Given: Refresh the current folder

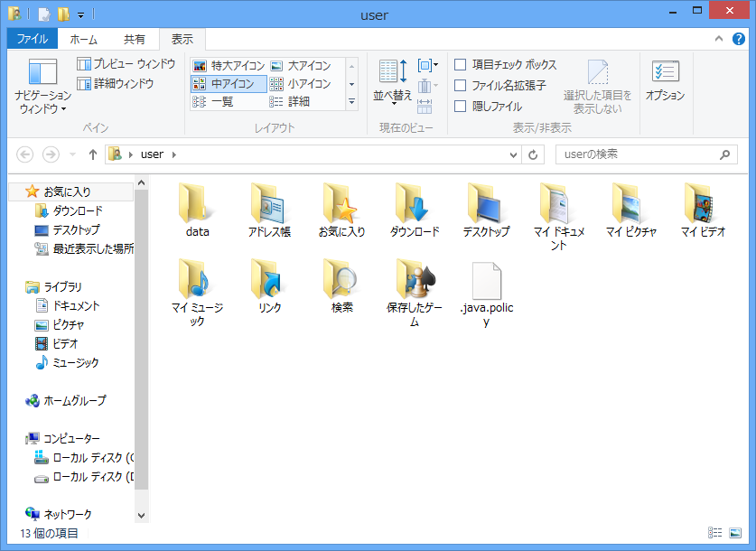Looking at the screenshot, I should (533, 154).
